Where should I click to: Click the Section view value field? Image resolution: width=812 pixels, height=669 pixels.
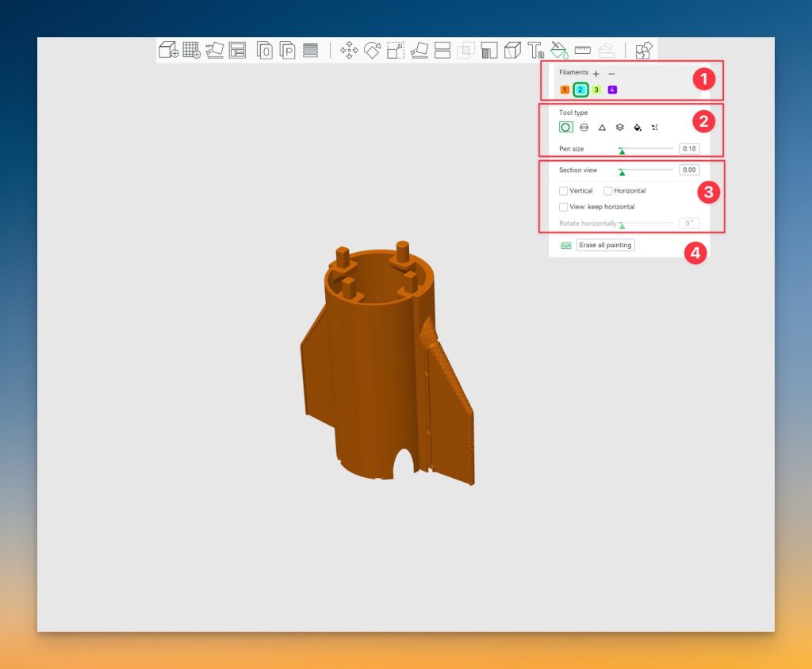(689, 170)
